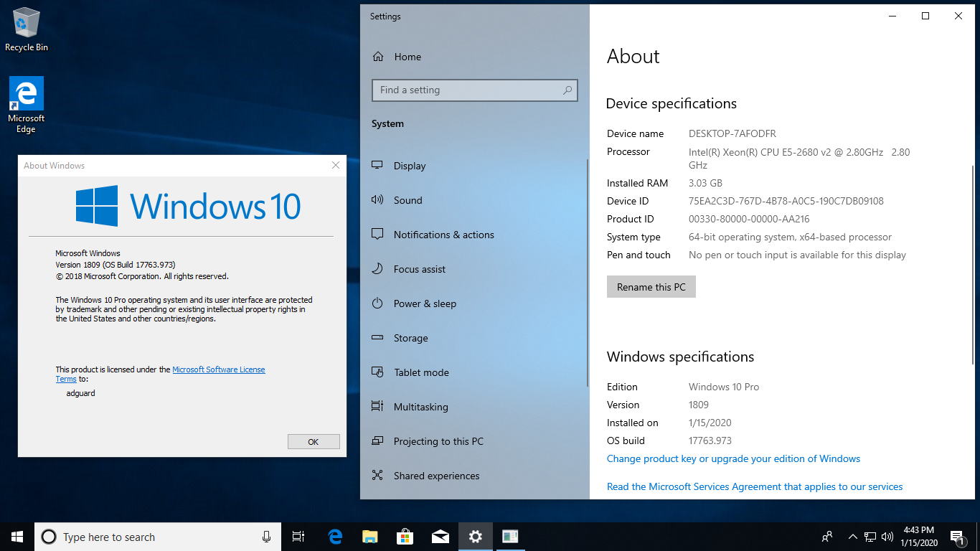Open Edge from the taskbar

(335, 537)
